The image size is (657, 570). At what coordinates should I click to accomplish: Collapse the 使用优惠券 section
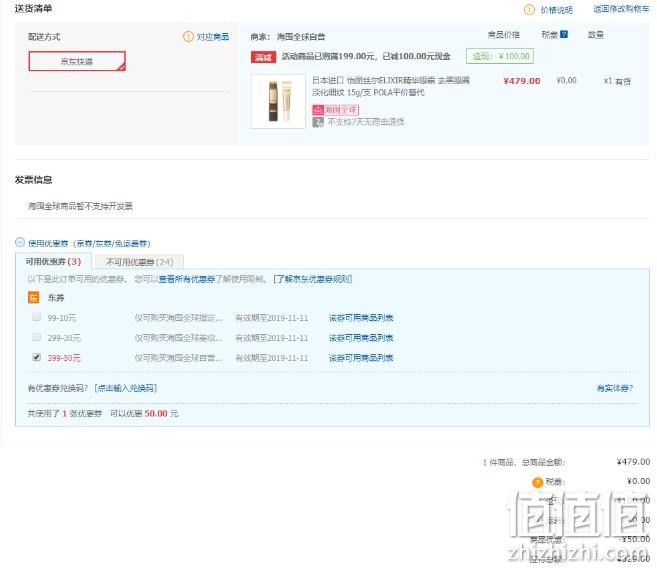coord(20,242)
